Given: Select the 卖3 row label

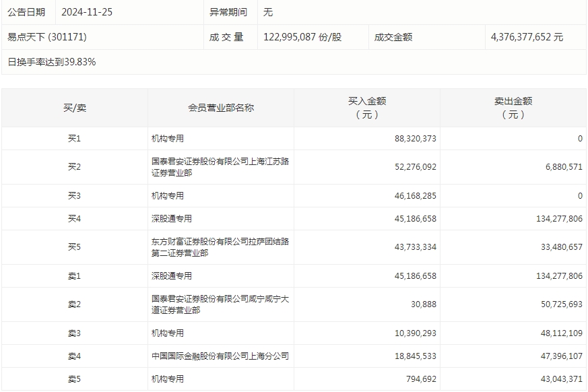Looking at the screenshot, I should [x=74, y=333].
